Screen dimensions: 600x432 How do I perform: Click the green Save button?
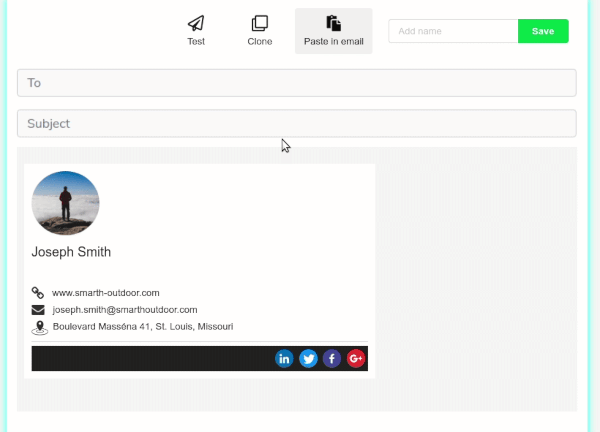(x=543, y=31)
